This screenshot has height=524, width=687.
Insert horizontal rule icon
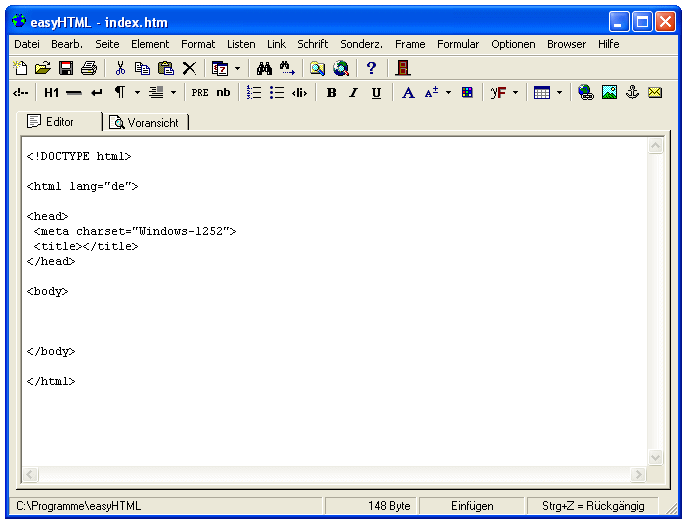pos(74,93)
